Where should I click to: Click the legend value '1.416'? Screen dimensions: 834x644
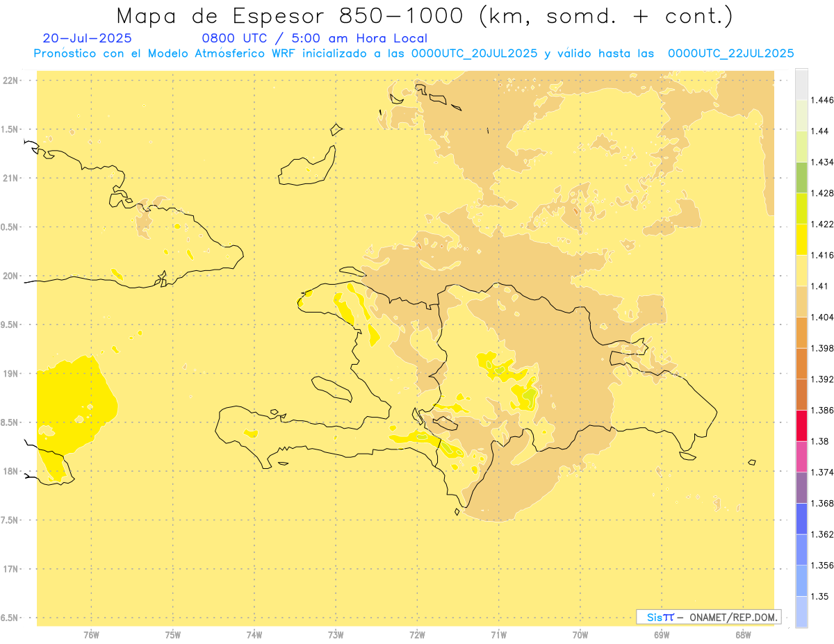(822, 255)
